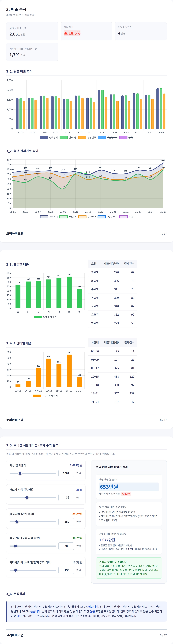Open help icon beside 배후지역 매출 (전포1동)
This screenshot has height=644, width=173.
(36, 49)
